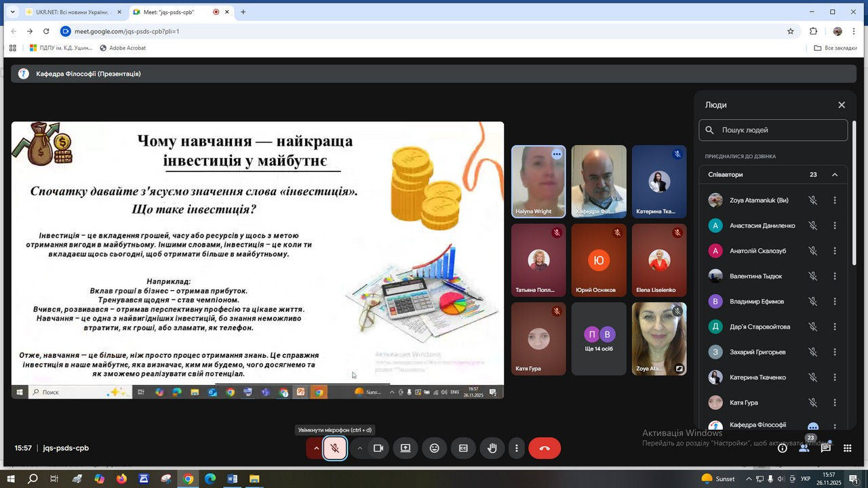Turn on the camera in Meet
This screenshot has width=868, height=488.
pyautogui.click(x=378, y=448)
